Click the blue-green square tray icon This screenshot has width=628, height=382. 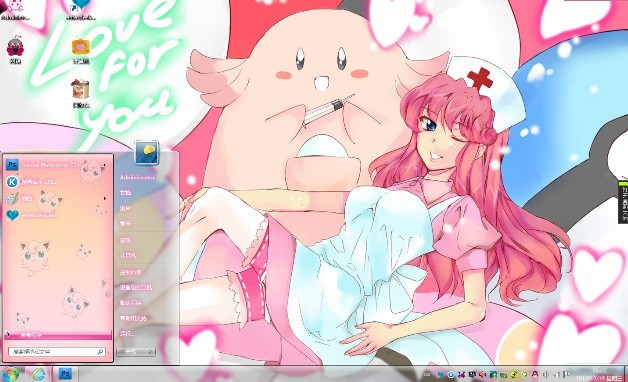click(x=493, y=375)
